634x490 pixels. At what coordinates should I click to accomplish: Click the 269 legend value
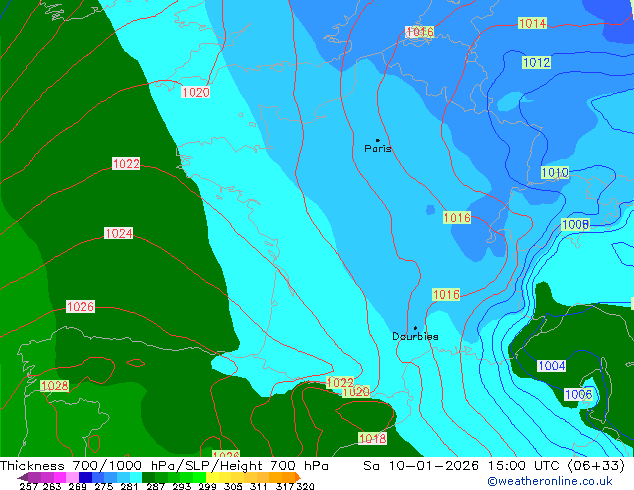pyautogui.click(x=78, y=486)
